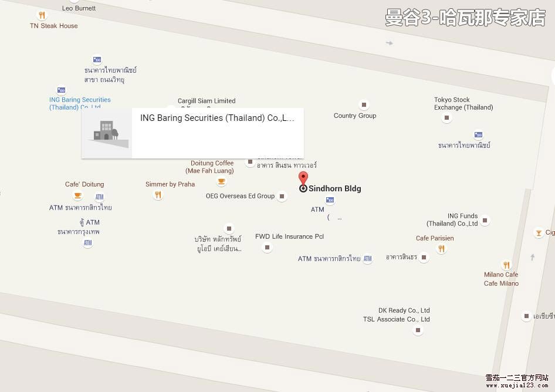Click the bank icon below Sindhorn Bldg

pyautogui.click(x=330, y=200)
